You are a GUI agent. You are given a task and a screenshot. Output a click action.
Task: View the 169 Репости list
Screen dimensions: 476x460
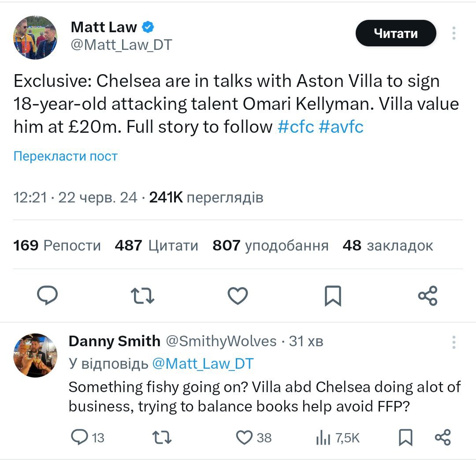[57, 245]
